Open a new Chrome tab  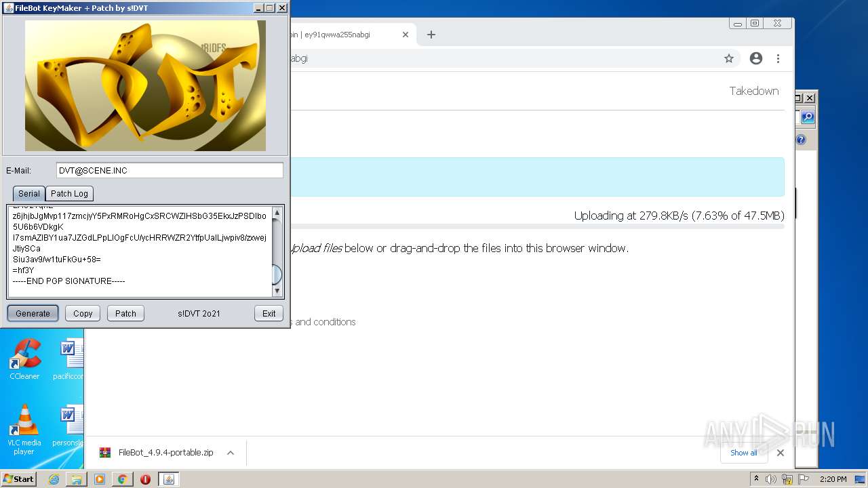click(431, 35)
